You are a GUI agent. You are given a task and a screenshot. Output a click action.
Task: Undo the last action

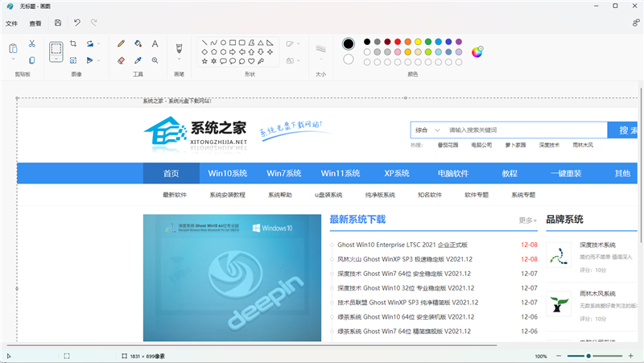(76, 23)
